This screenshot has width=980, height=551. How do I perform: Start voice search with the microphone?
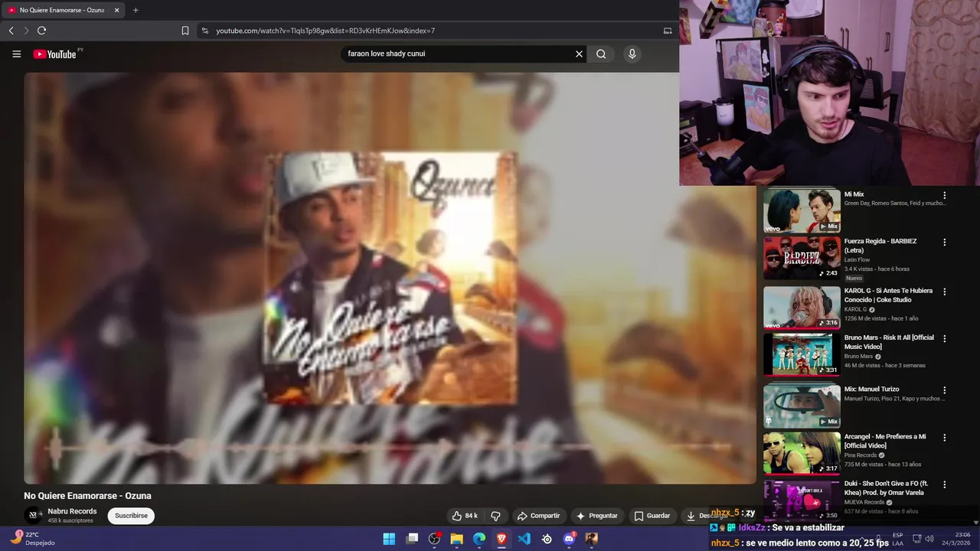[x=632, y=54]
